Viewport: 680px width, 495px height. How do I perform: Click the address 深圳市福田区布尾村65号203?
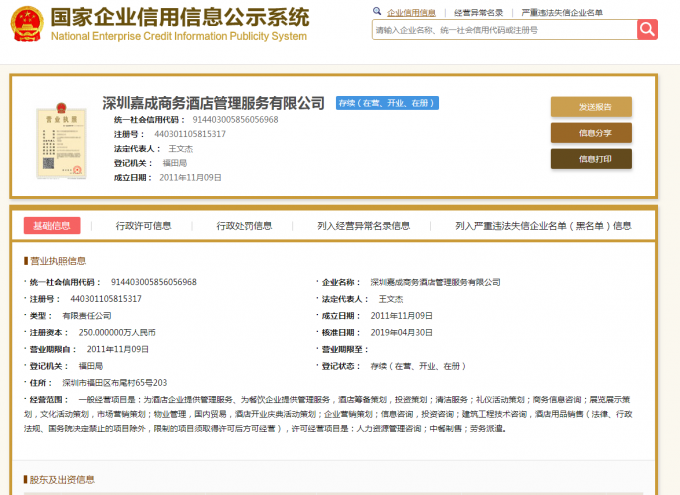pyautogui.click(x=114, y=383)
